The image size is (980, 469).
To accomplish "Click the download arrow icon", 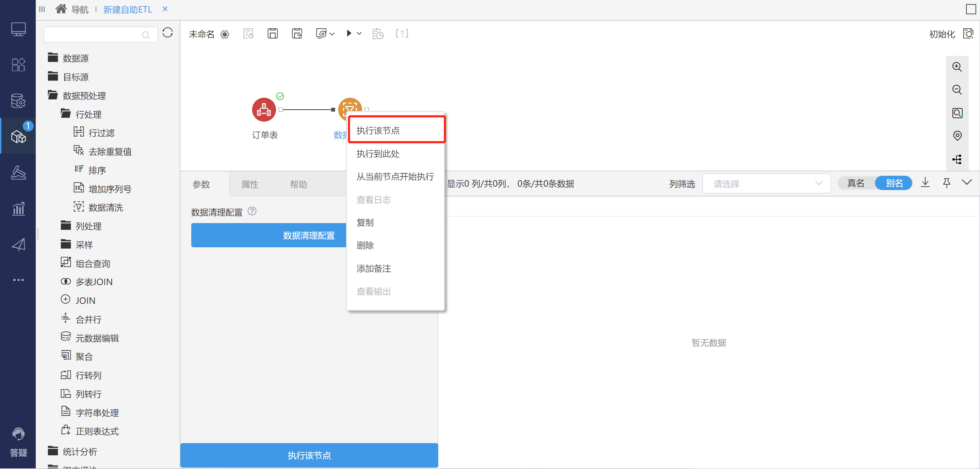I will point(925,183).
